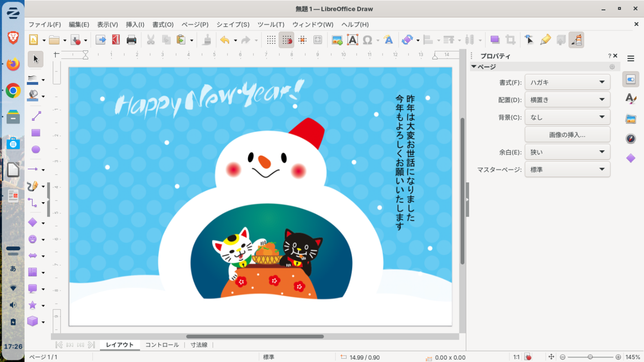Select the Ellipse tool
The height and width of the screenshot is (362, 644).
[x=36, y=149]
